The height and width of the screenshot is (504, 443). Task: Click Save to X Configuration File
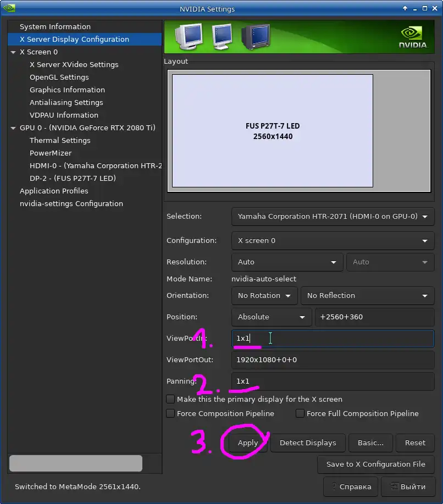[x=376, y=464]
